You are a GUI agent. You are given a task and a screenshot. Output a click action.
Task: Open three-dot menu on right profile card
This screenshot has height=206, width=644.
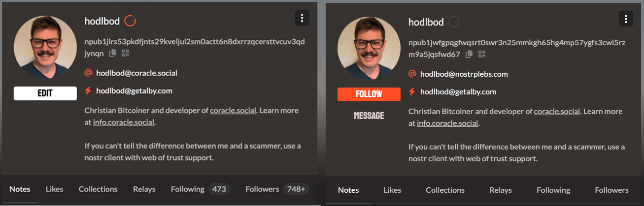pyautogui.click(x=626, y=19)
